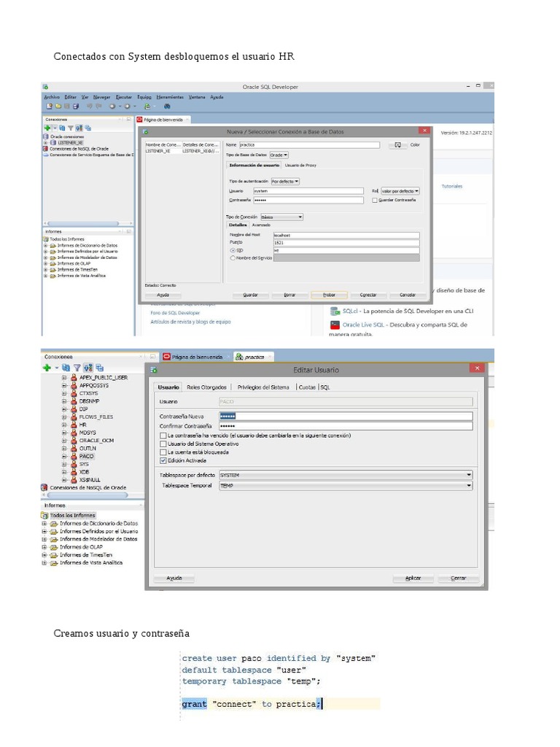
Task: Open Tipo de Base de Datos dropdown
Action: pos(279,155)
